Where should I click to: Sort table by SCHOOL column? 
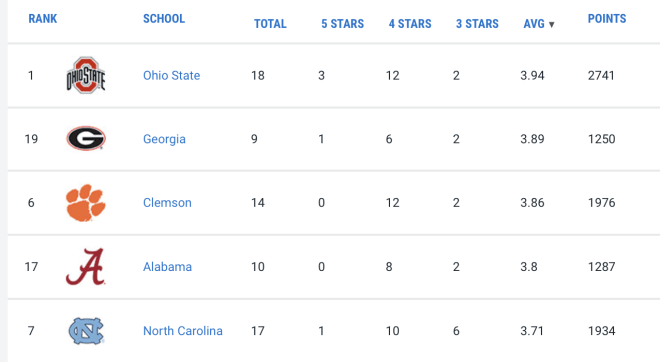[164, 19]
